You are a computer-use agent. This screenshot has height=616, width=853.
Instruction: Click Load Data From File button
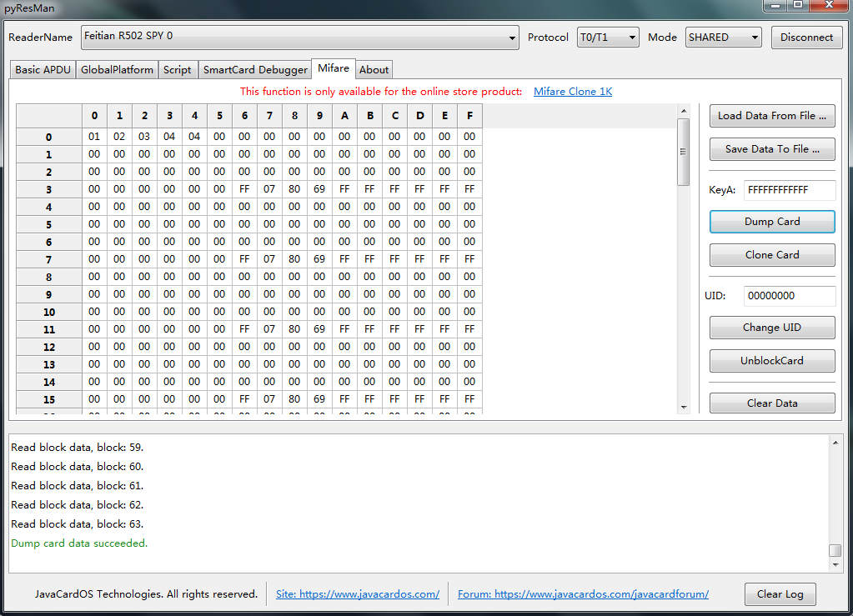[x=772, y=116]
